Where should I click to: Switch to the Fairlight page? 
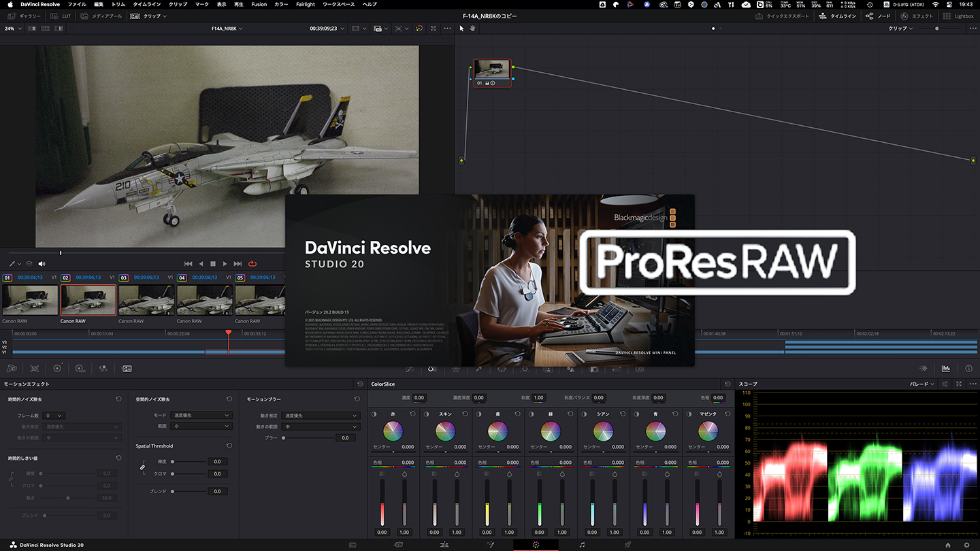coord(583,545)
